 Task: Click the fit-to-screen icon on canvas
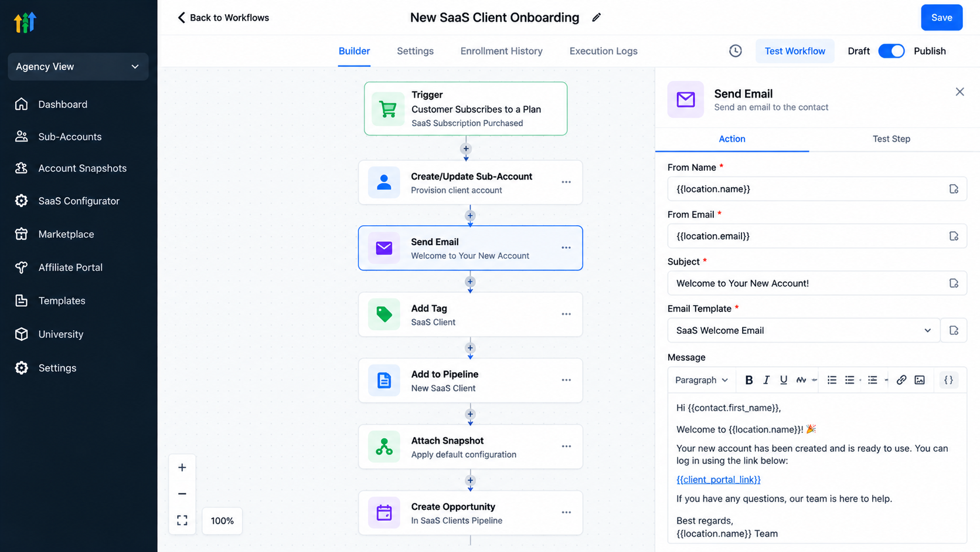(x=182, y=520)
